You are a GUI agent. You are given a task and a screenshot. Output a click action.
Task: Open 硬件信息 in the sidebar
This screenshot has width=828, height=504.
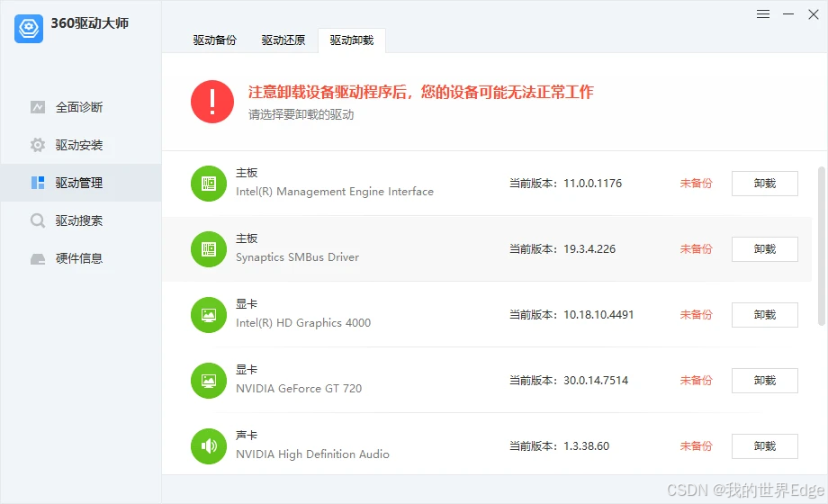pyautogui.click(x=81, y=258)
